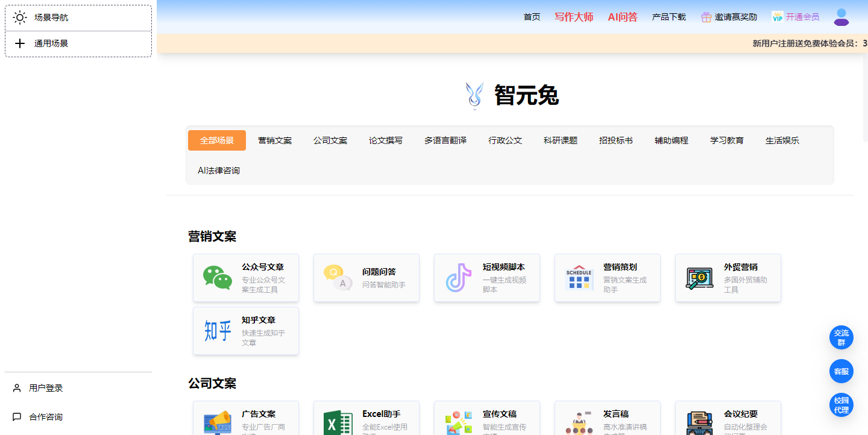Screen dimensions: 868x435
Task: Click the monitor icon on 外贸营销 card
Action: click(x=700, y=278)
